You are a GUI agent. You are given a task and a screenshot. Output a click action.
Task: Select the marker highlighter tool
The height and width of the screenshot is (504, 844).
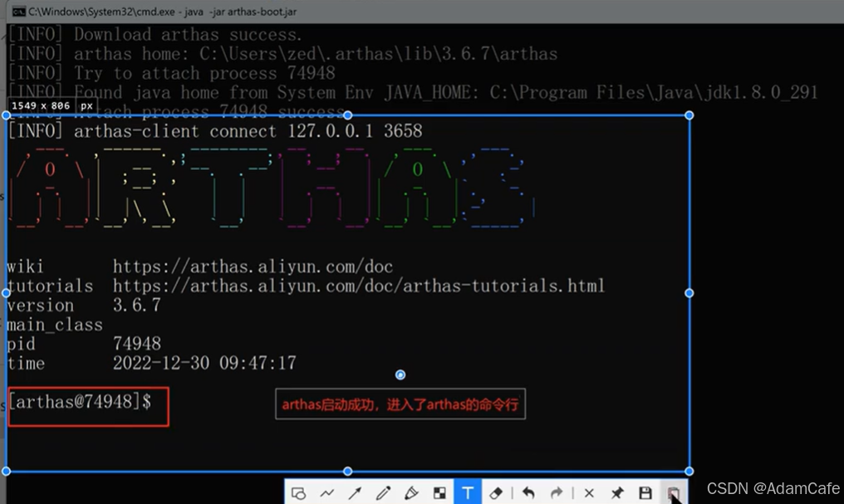coord(411,492)
